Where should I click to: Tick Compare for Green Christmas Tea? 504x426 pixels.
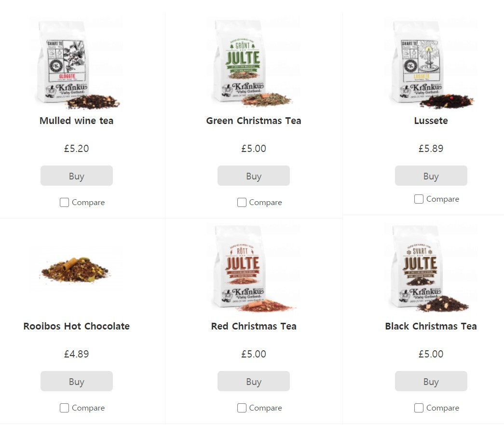[242, 203]
